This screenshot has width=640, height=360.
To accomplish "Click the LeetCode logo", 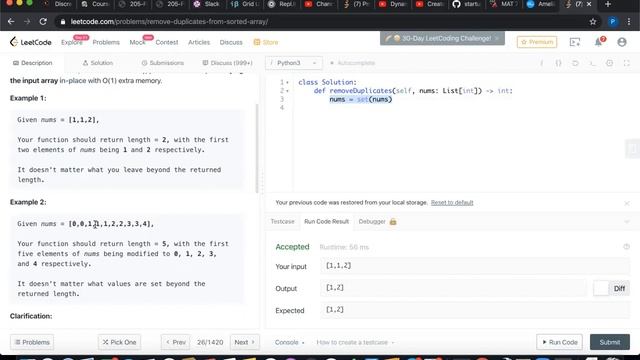I will coord(31,42).
